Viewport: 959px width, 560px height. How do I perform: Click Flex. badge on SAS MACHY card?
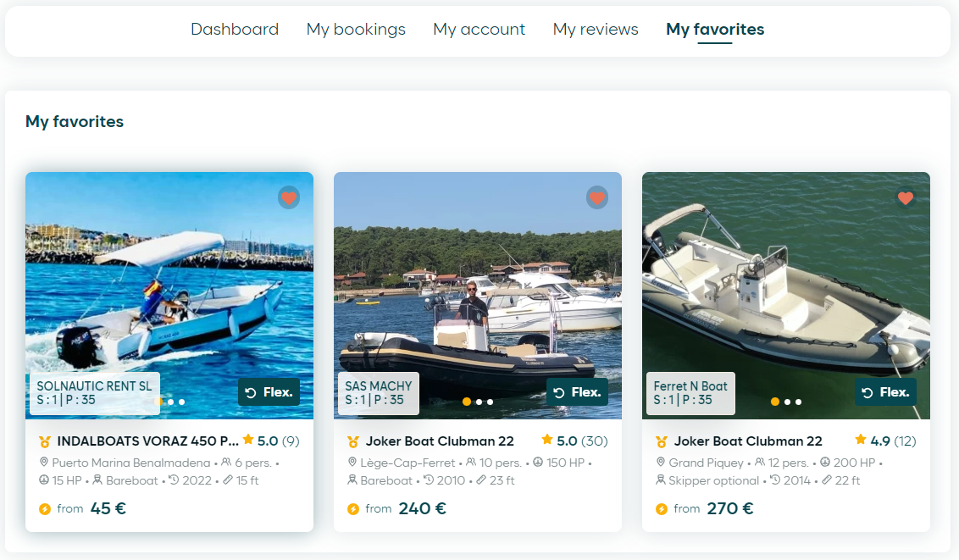click(x=578, y=392)
